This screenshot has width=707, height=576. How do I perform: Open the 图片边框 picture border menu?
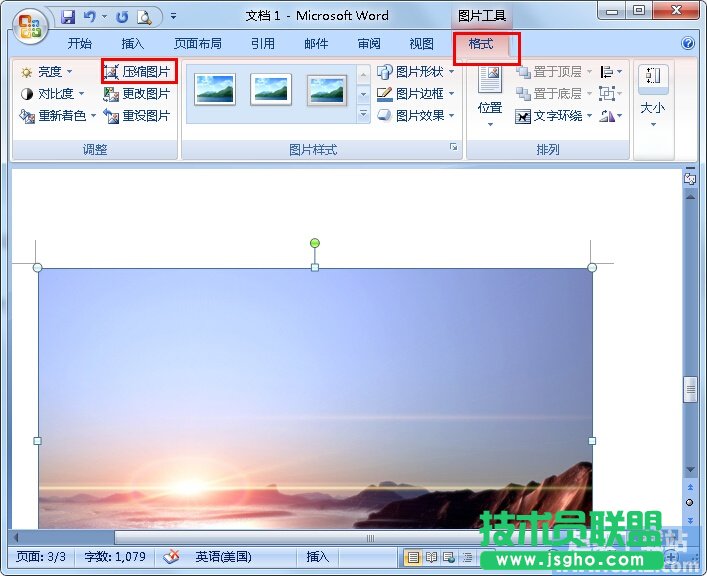[x=416, y=94]
